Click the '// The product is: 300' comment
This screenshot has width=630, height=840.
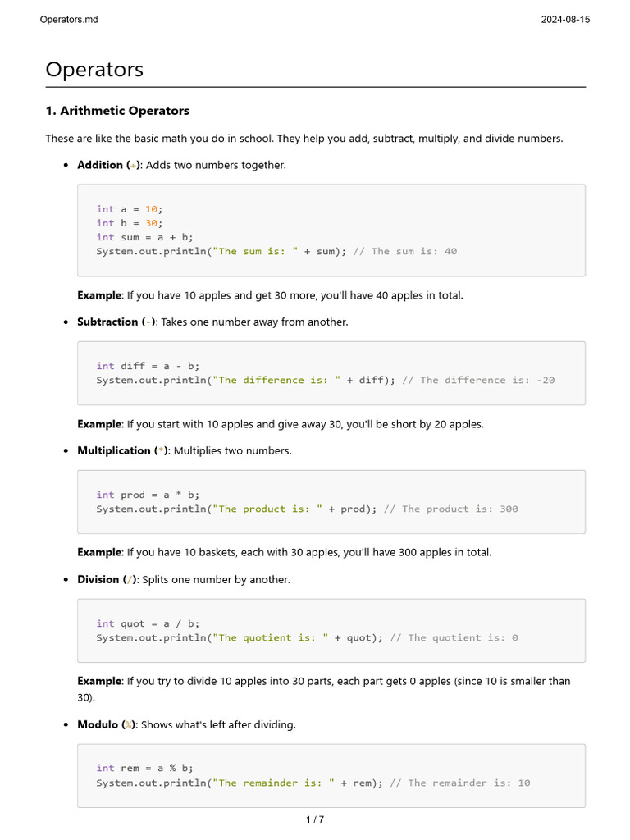click(x=450, y=509)
